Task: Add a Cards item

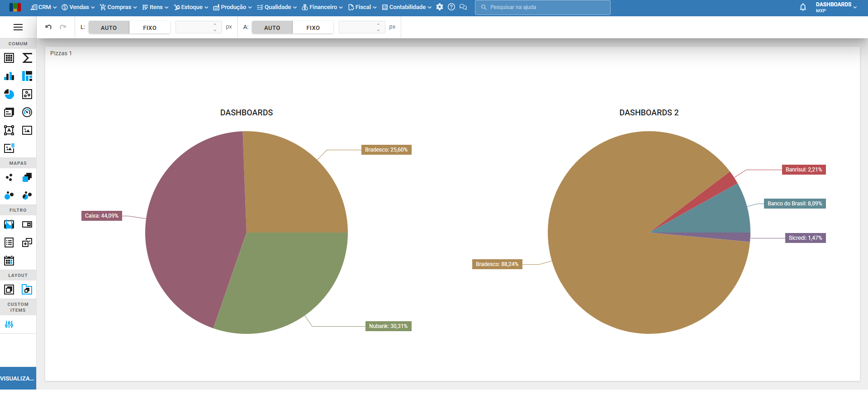Action: (x=9, y=112)
